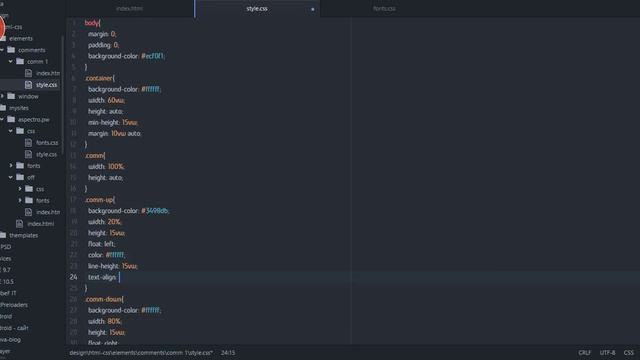The width and height of the screenshot is (640, 360).
Task: Click file icon of style.css under aspectro.pw css
Action: click(x=28, y=154)
